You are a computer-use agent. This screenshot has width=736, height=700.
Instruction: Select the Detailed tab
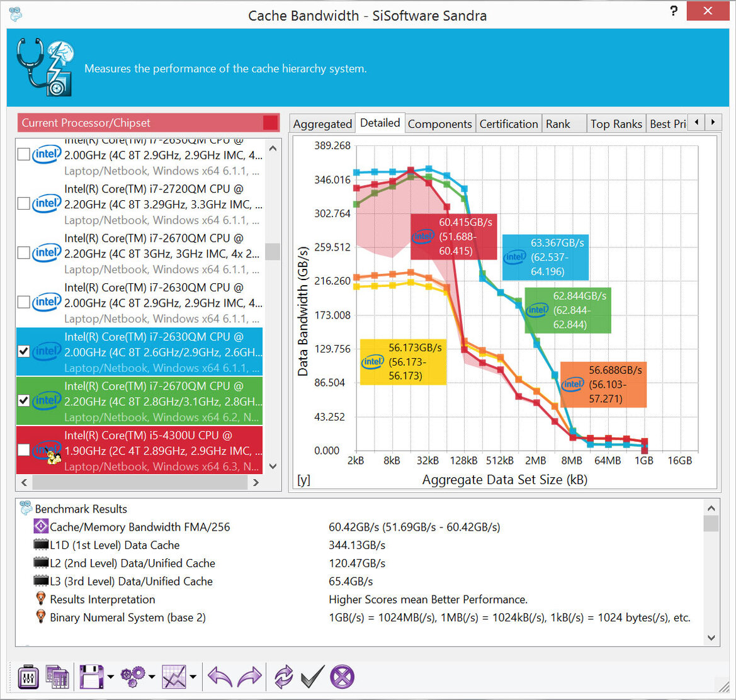pos(380,123)
